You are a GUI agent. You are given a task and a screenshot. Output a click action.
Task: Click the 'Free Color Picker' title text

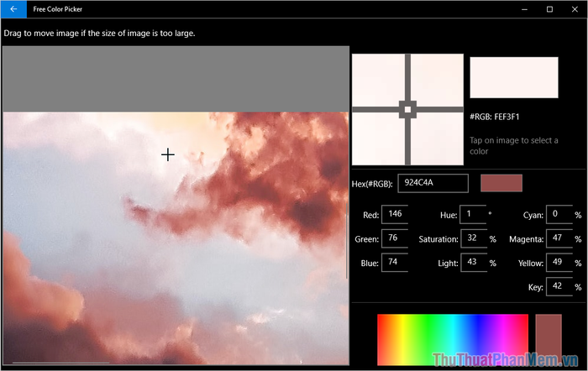tap(57, 9)
